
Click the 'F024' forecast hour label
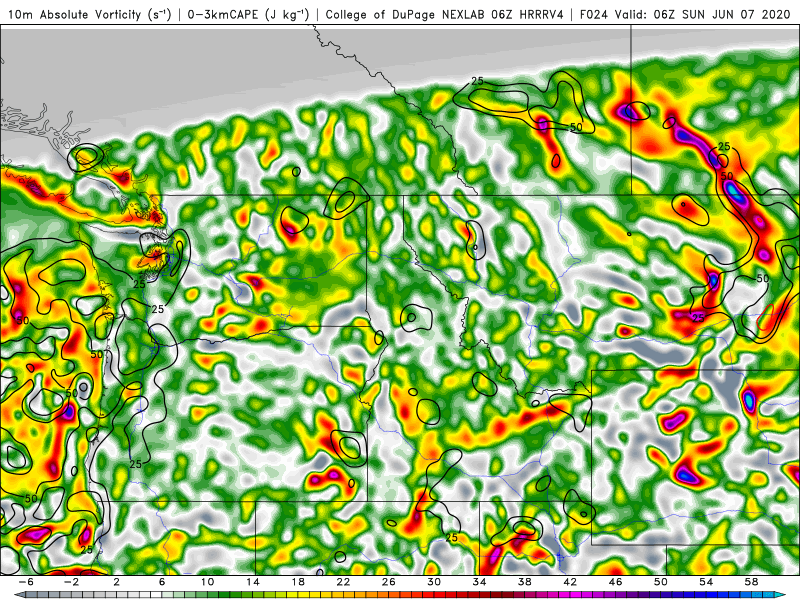tap(593, 14)
